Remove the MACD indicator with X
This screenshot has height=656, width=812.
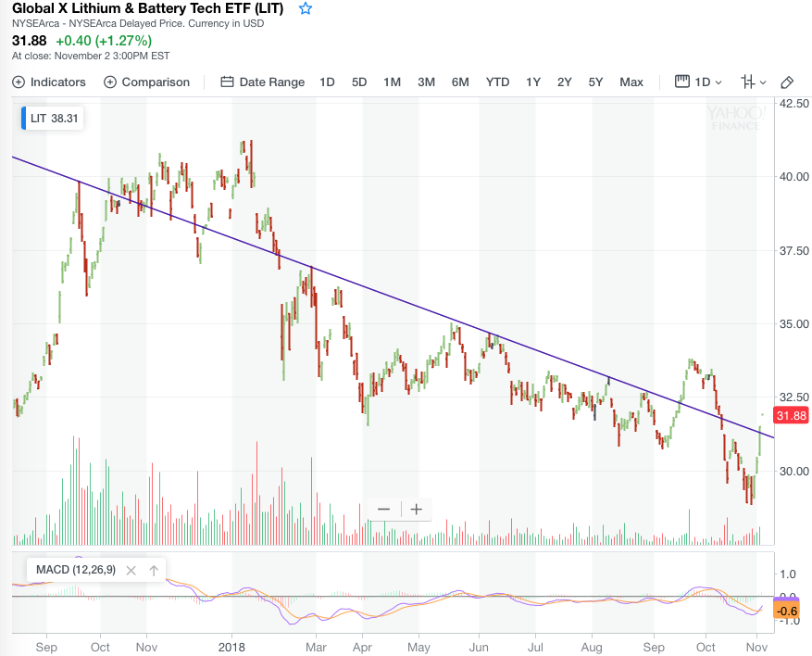131,571
